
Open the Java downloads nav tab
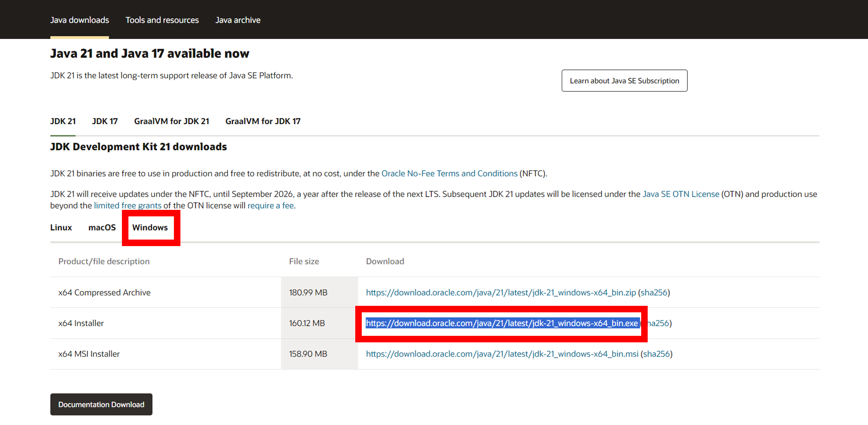point(80,20)
